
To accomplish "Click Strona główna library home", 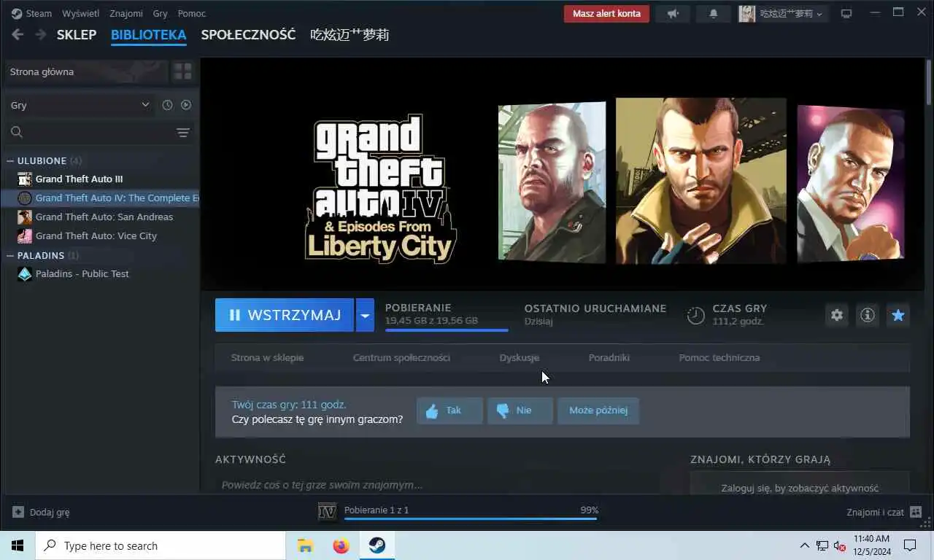I will [86, 71].
